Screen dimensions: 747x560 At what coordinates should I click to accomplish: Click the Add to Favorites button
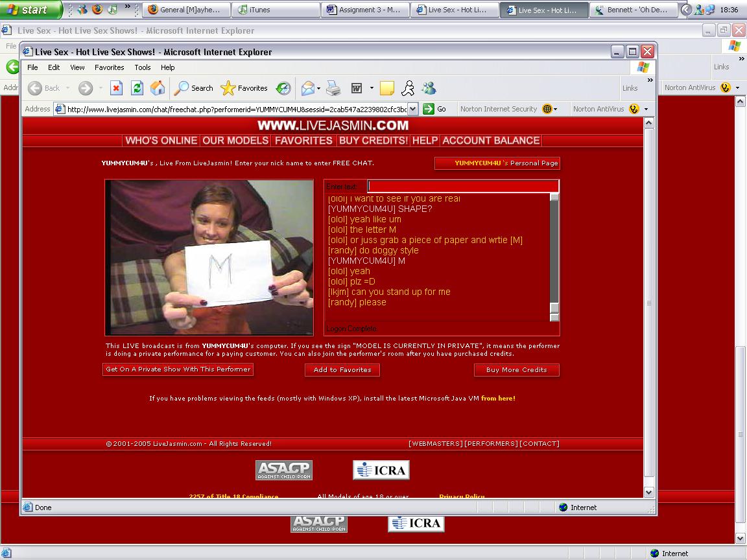click(x=342, y=370)
